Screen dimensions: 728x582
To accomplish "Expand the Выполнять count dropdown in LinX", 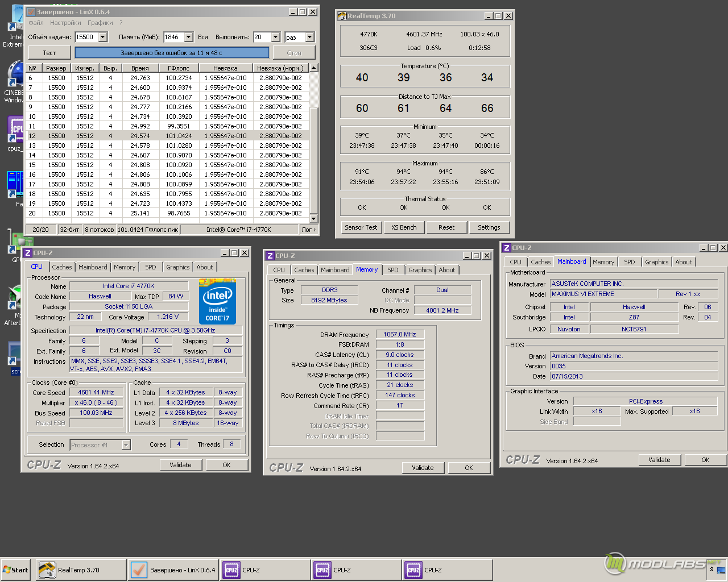I will [x=276, y=37].
